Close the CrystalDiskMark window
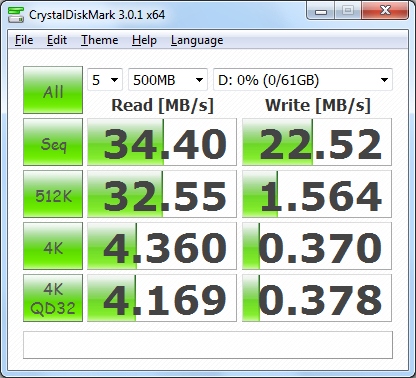Viewport: 416px width, 378px height. (385, 11)
